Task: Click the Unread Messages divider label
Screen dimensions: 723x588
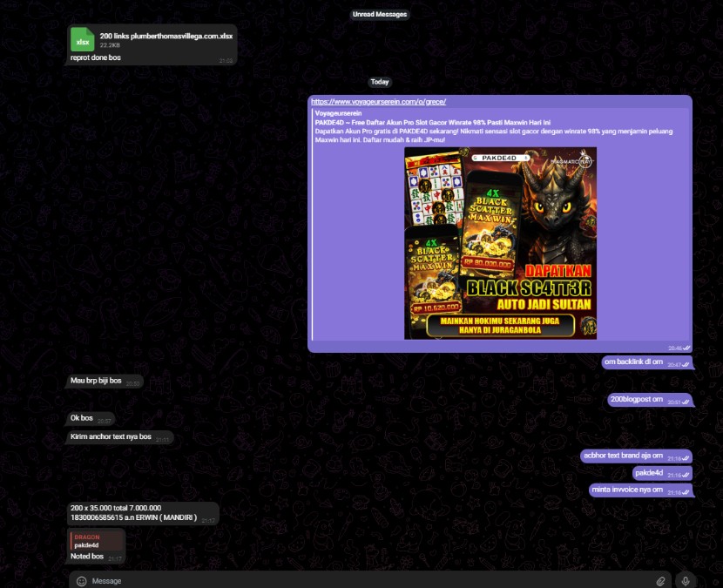Action: coord(379,15)
